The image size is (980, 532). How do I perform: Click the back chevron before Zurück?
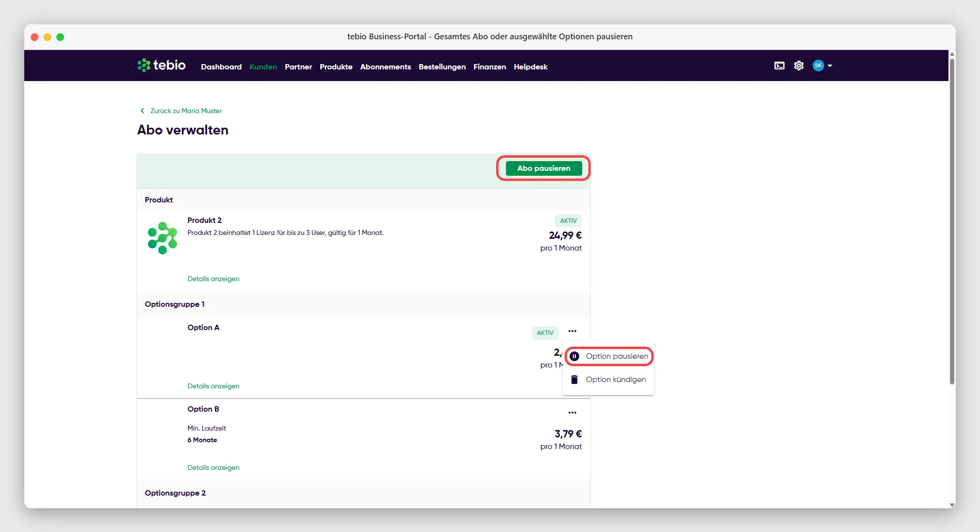[142, 111]
